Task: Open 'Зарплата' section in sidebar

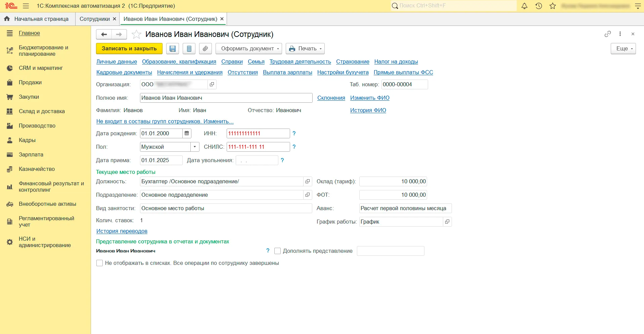Action: [31, 155]
